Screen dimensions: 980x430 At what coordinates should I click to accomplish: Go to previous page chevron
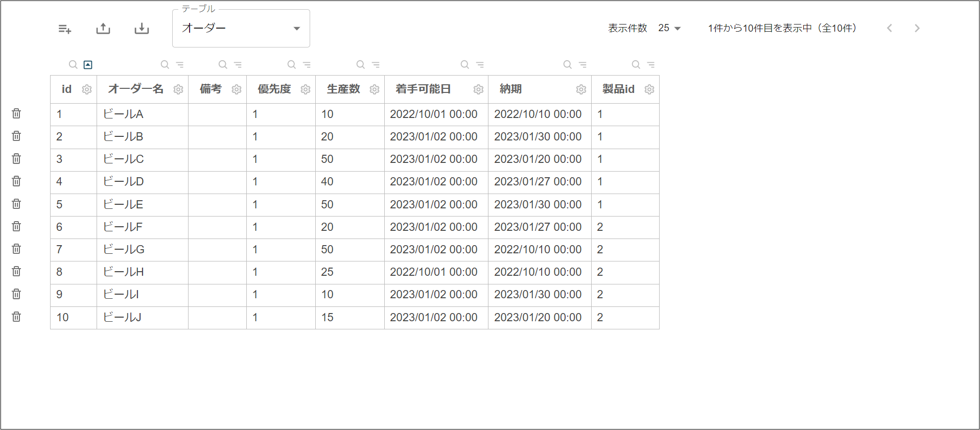click(890, 28)
